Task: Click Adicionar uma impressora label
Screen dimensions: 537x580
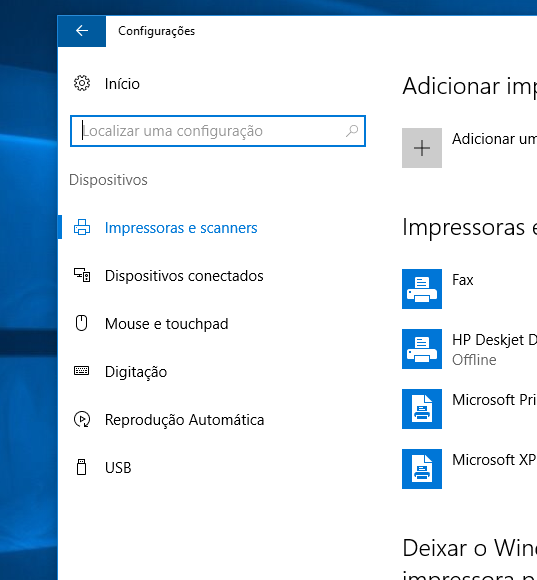Action: pyautogui.click(x=494, y=139)
